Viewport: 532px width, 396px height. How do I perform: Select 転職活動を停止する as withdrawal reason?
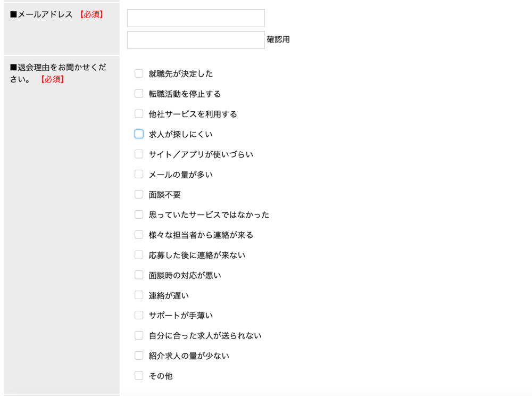pyautogui.click(x=139, y=94)
